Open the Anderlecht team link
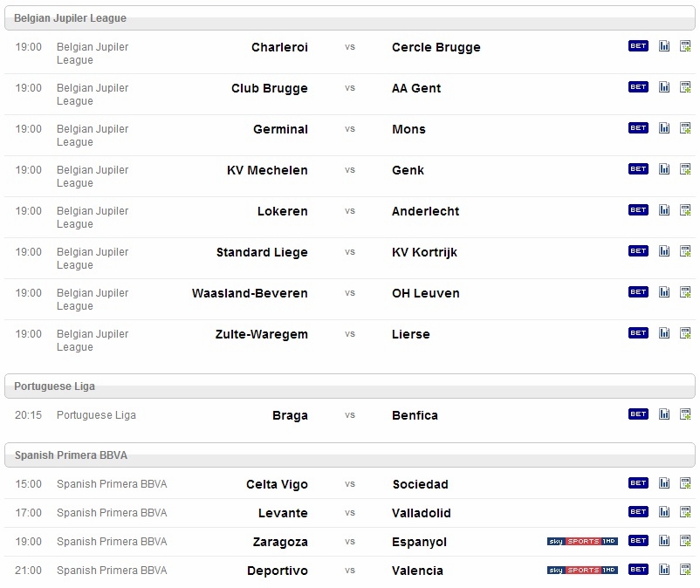 point(425,211)
